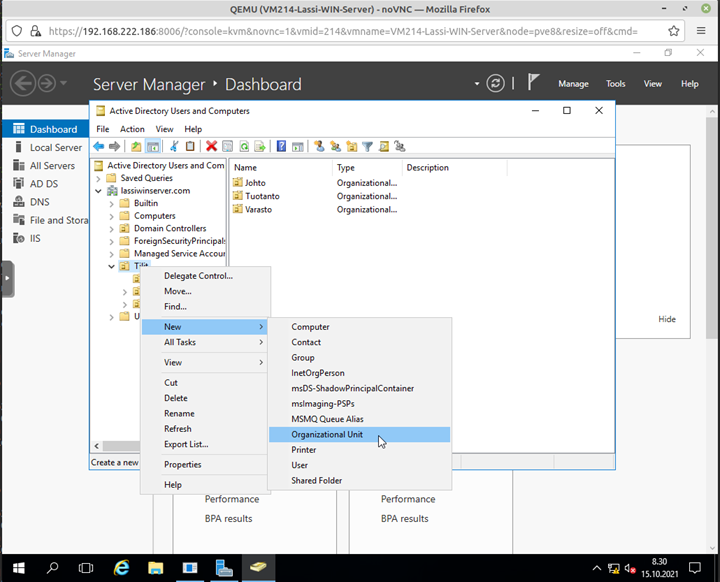Expand the Builtin tree node
The width and height of the screenshot is (720, 582).
[x=112, y=203]
